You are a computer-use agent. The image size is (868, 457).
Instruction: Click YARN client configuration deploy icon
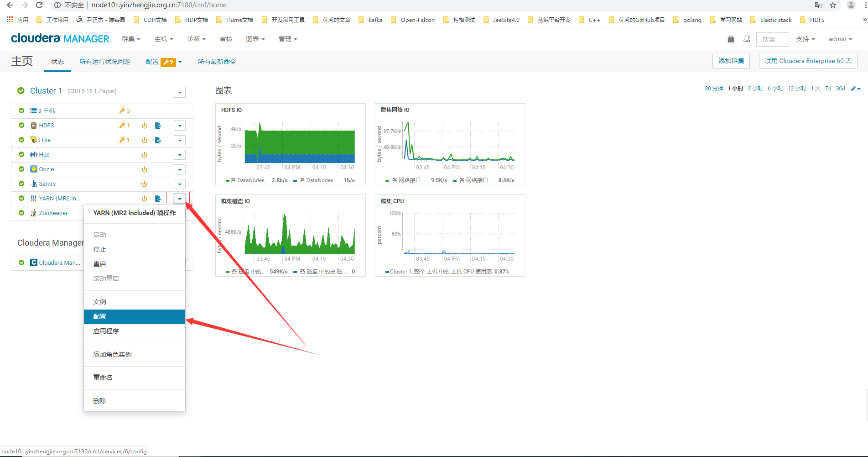(158, 199)
